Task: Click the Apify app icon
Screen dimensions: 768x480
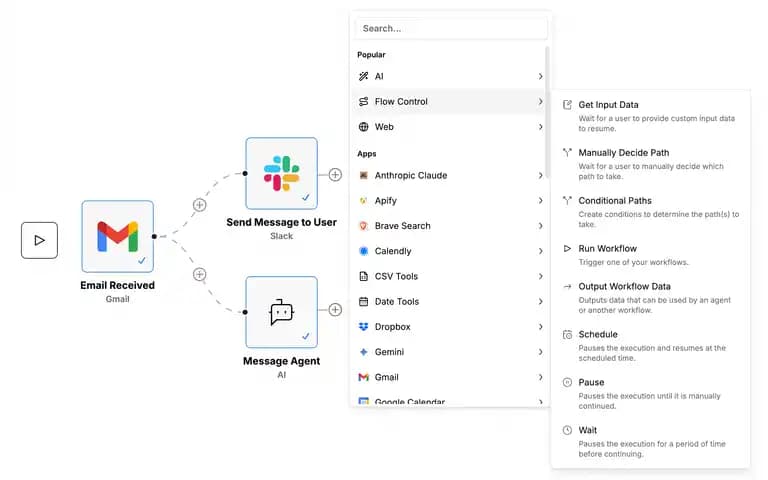Action: click(363, 200)
